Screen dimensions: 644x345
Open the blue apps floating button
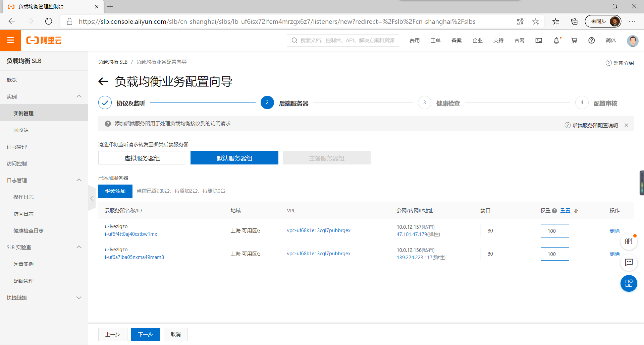[629, 283]
